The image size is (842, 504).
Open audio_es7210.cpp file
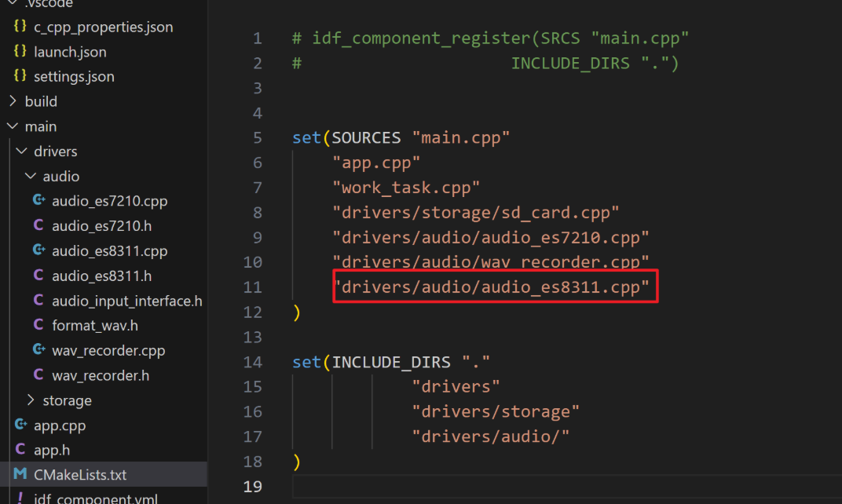109,201
